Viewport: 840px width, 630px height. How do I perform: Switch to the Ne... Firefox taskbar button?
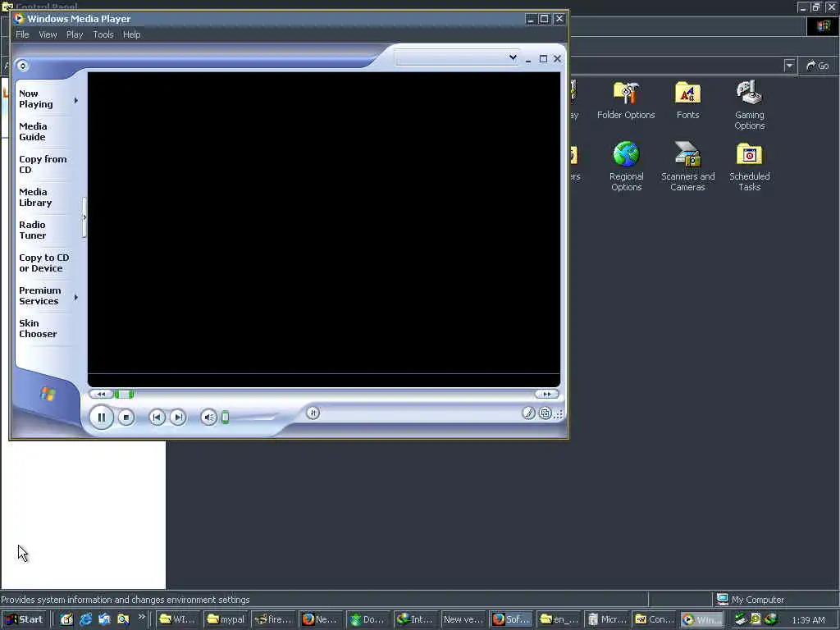click(321, 619)
